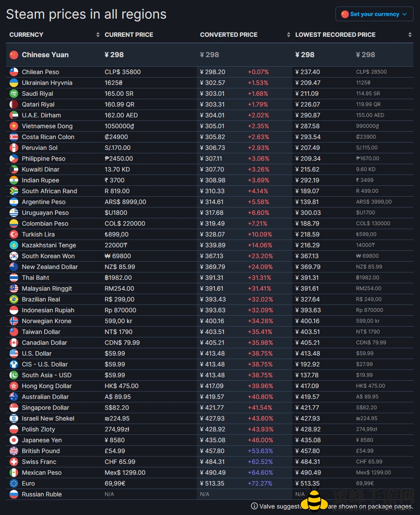Click the Malaysian Ringgit flag icon
420x515 pixels.
pyautogui.click(x=14, y=289)
